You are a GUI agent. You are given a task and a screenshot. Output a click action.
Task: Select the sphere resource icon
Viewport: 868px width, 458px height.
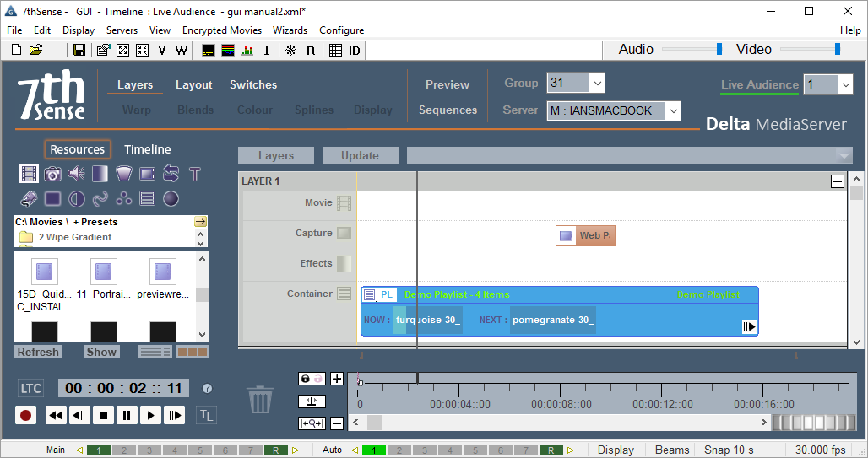click(171, 198)
